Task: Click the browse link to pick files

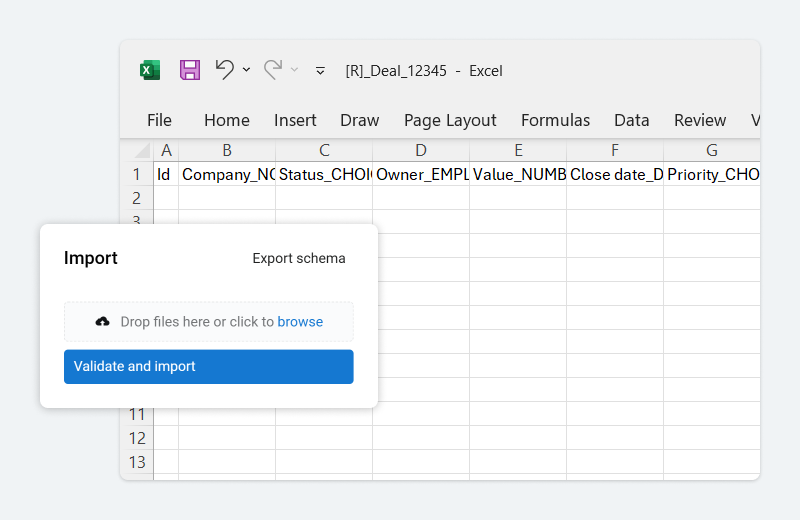Action: (300, 321)
